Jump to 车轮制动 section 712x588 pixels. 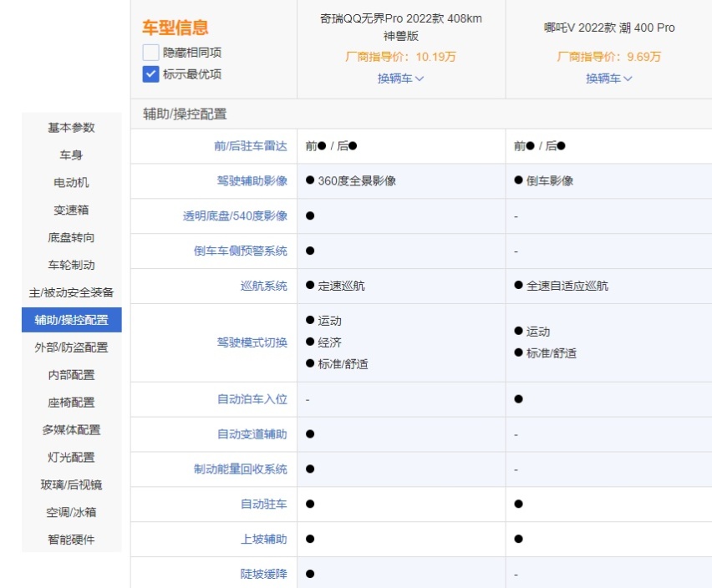tap(71, 265)
